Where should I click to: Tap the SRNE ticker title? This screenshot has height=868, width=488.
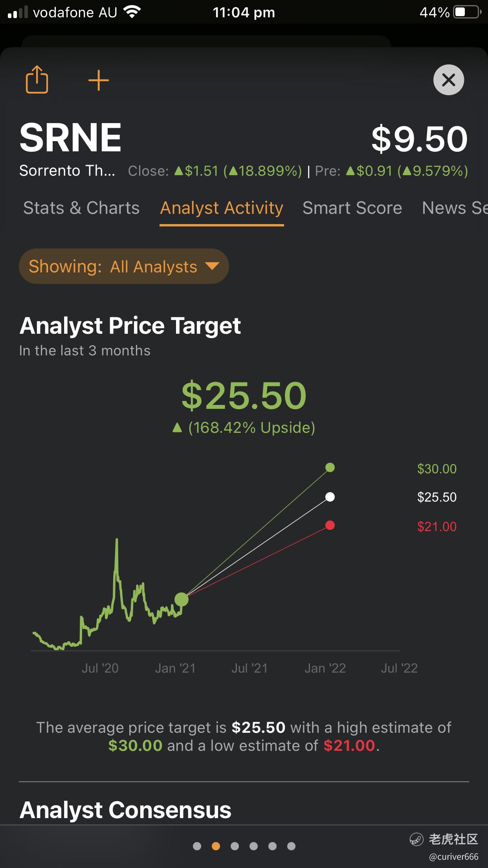[x=71, y=137]
